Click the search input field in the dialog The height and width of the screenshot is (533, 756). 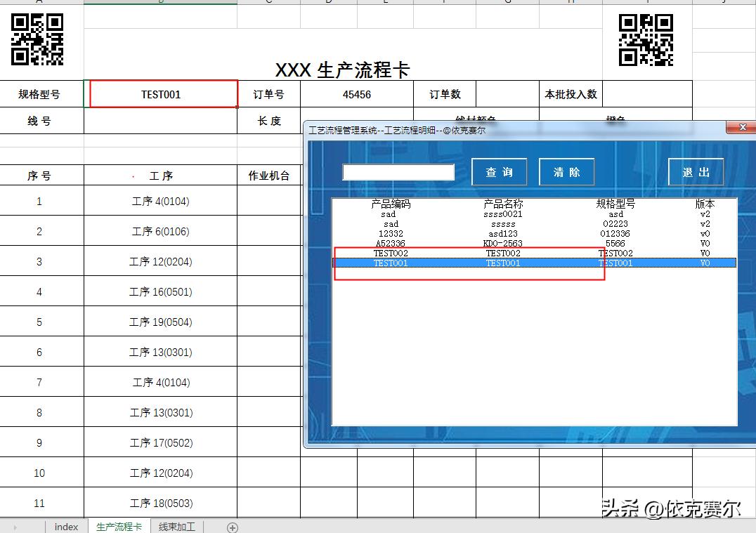(x=398, y=171)
